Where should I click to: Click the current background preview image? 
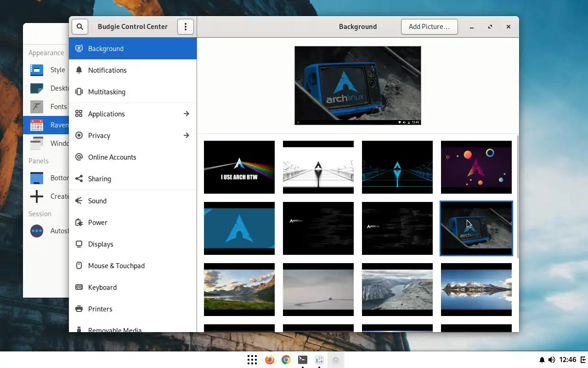[358, 86]
